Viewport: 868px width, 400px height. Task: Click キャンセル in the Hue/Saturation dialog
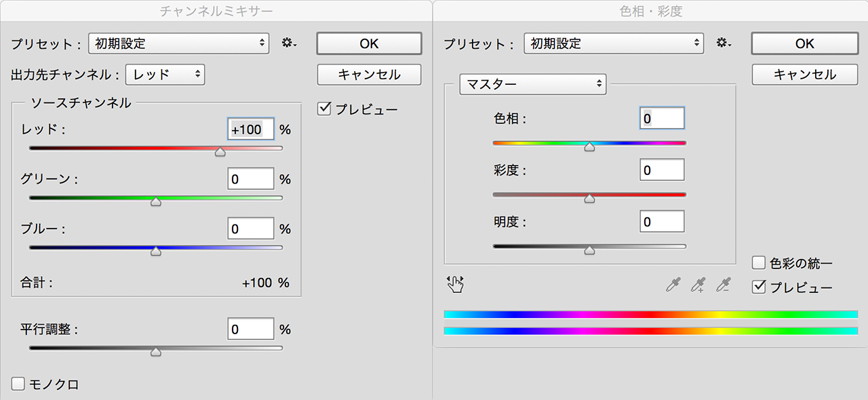[x=804, y=75]
